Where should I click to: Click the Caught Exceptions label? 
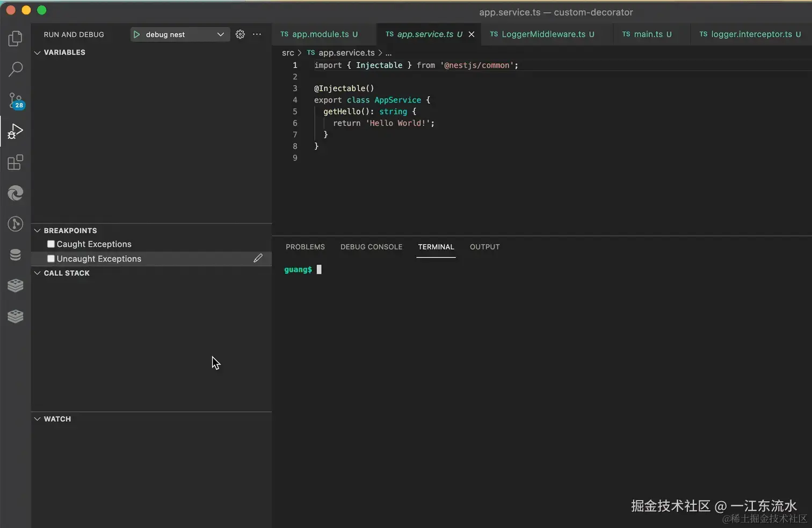(x=94, y=244)
